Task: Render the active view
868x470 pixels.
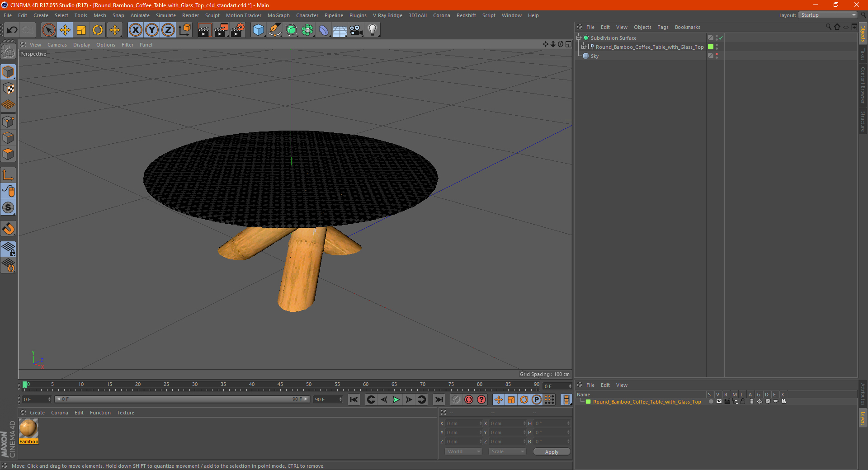Action: [x=204, y=30]
